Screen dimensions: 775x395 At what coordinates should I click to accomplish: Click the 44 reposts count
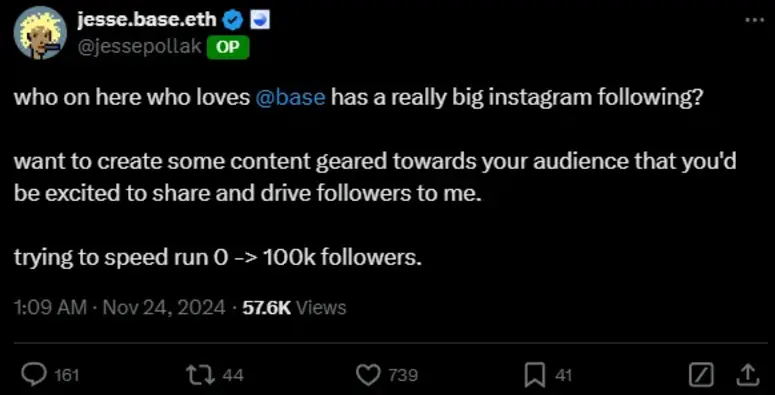coord(233,376)
